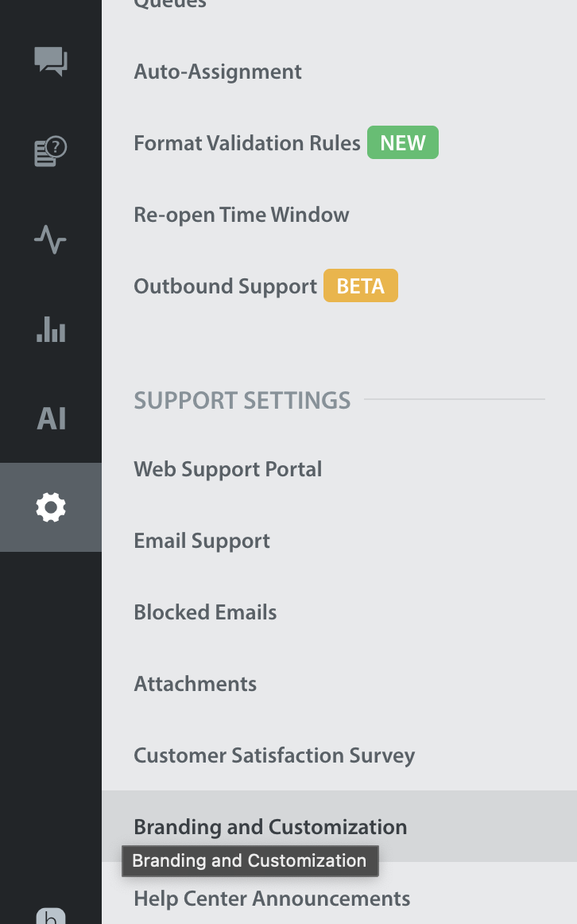
Task: Navigate to Web Support Portal
Action: [x=227, y=469]
